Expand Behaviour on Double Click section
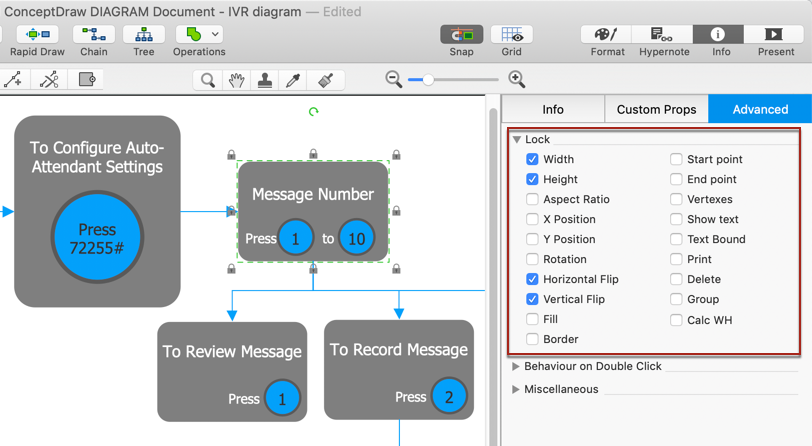The height and width of the screenshot is (446, 812). 516,366
